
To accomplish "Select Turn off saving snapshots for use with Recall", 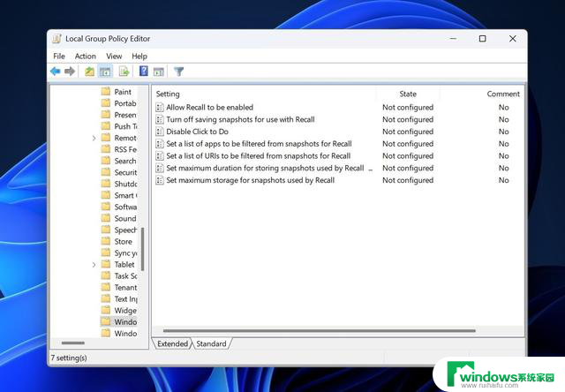I will tap(241, 119).
